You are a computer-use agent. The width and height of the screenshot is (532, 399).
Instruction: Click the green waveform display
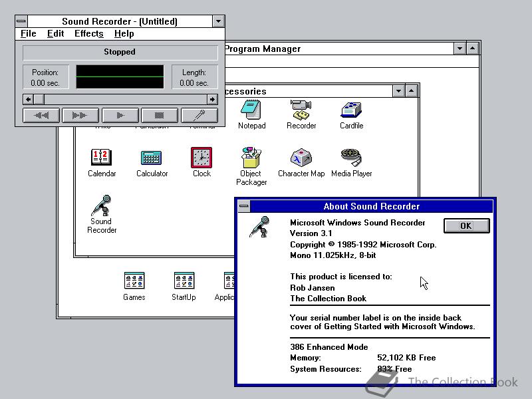click(x=120, y=76)
